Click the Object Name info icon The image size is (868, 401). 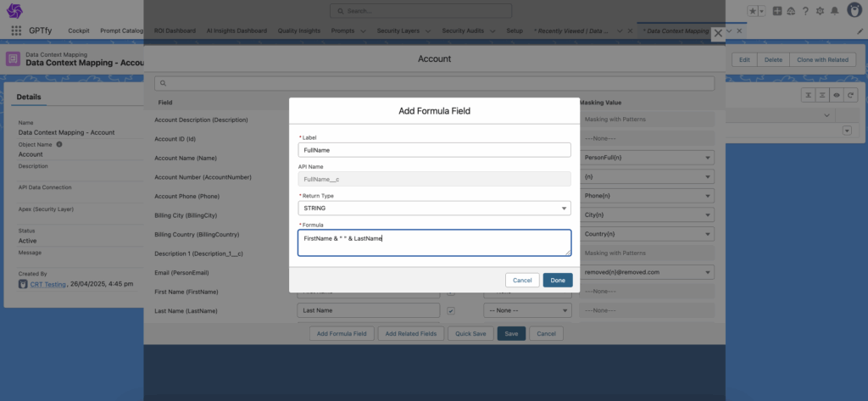coord(59,144)
